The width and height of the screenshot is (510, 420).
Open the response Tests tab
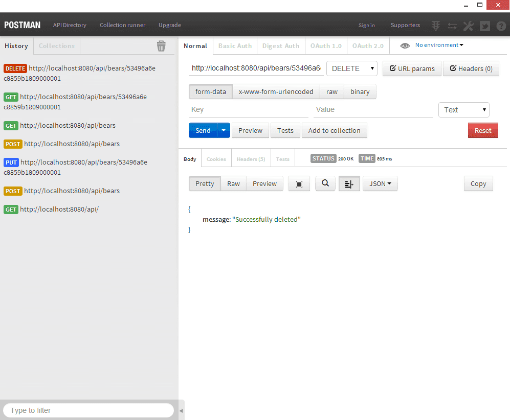coord(283,159)
